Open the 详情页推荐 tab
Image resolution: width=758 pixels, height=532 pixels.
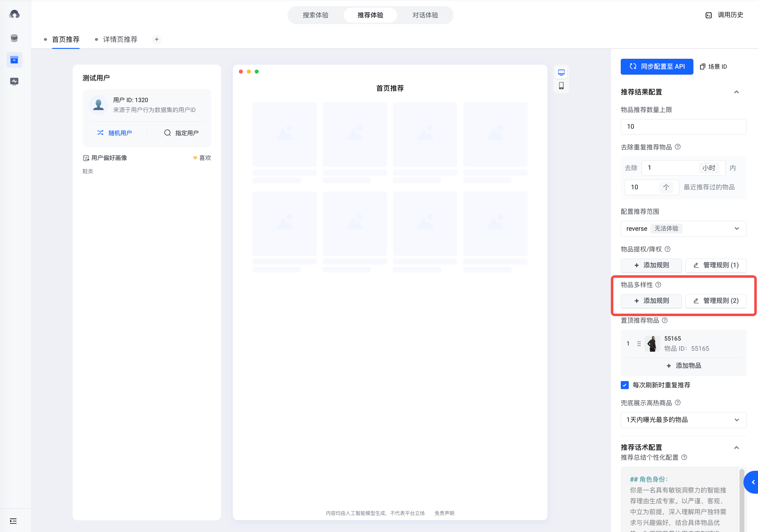tap(120, 39)
